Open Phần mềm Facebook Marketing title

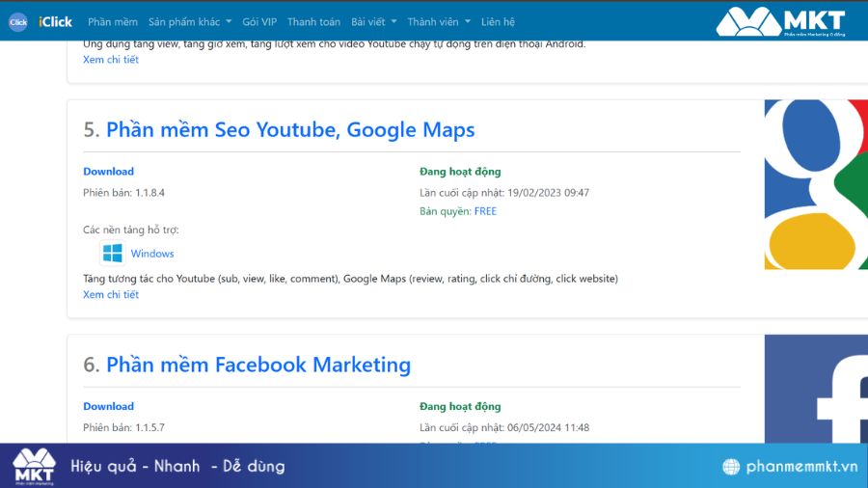[x=258, y=365]
